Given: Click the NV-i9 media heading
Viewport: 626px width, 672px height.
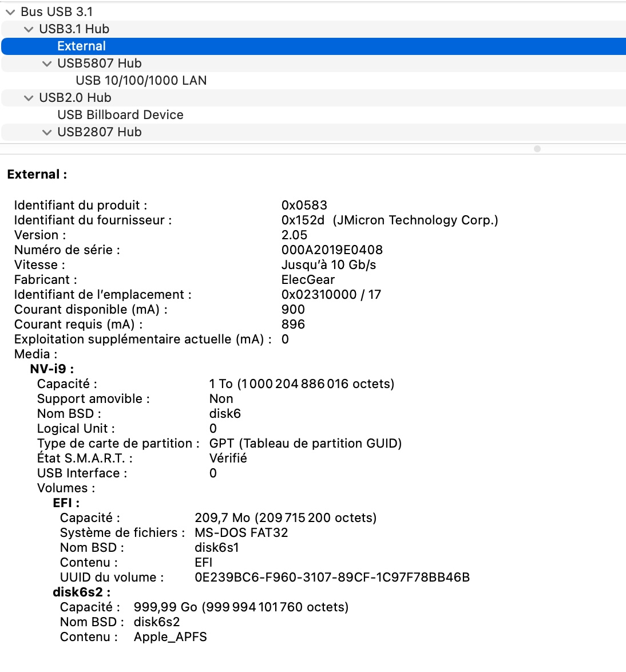Looking at the screenshot, I should [x=52, y=369].
